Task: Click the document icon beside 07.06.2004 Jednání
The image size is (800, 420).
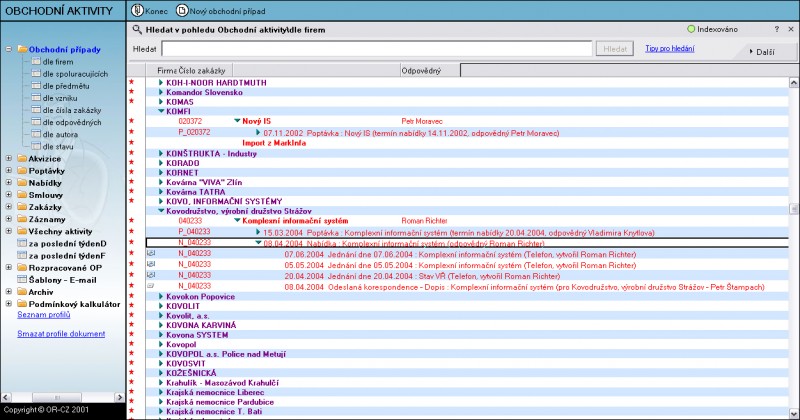Action: [150, 254]
